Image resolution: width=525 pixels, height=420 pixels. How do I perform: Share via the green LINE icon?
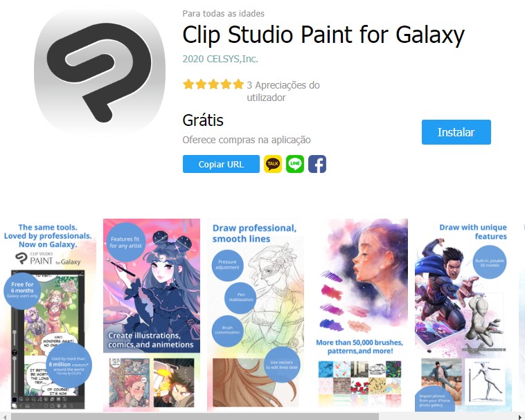coord(295,164)
